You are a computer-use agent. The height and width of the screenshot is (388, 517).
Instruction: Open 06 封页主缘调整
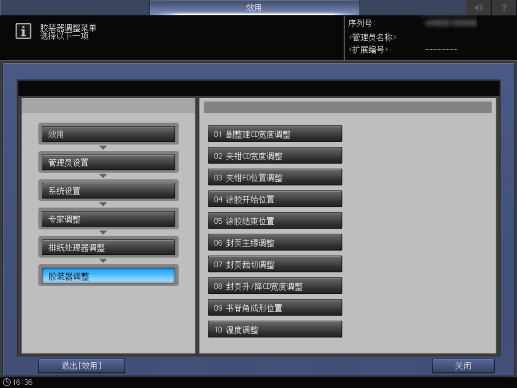[x=275, y=242]
